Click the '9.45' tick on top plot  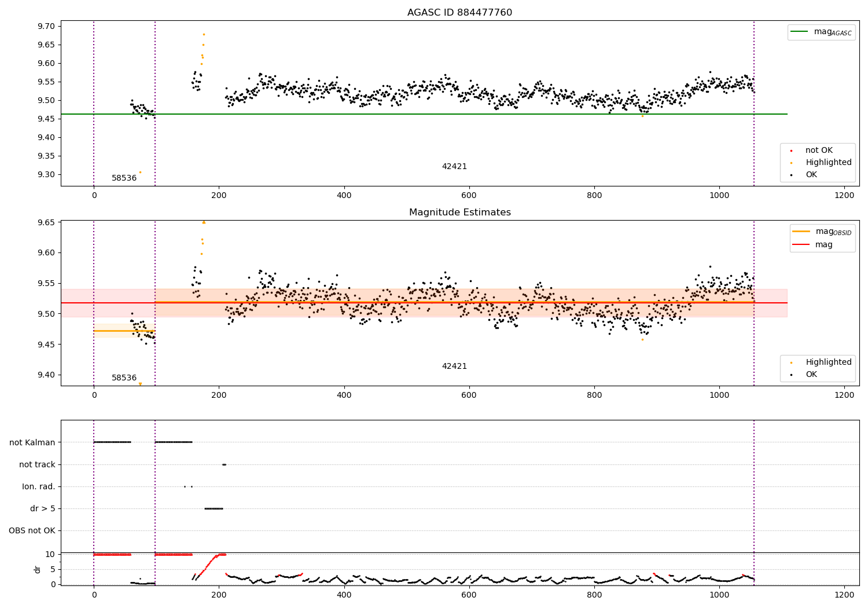coord(46,119)
